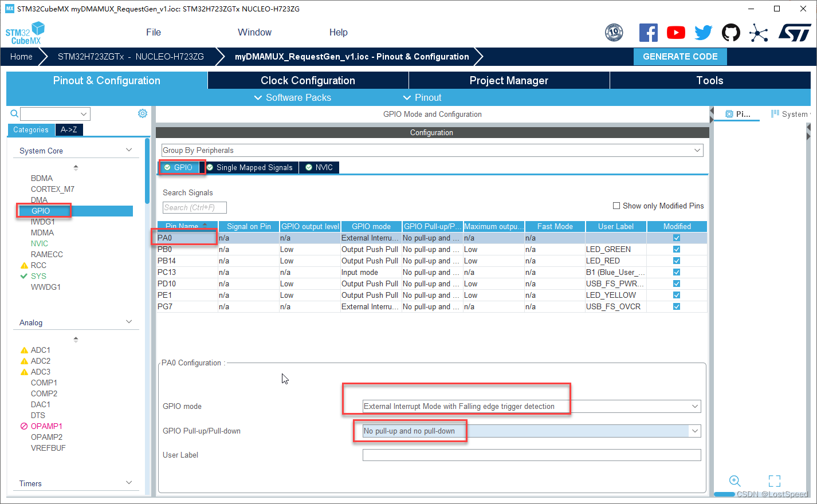
Task: Sort table by GPIO mode header
Action: (371, 226)
